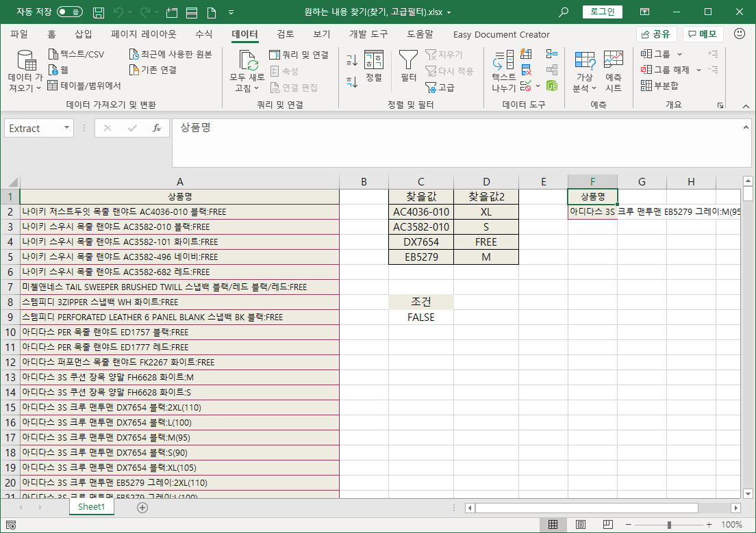Open 고급 advanced filter

440,87
